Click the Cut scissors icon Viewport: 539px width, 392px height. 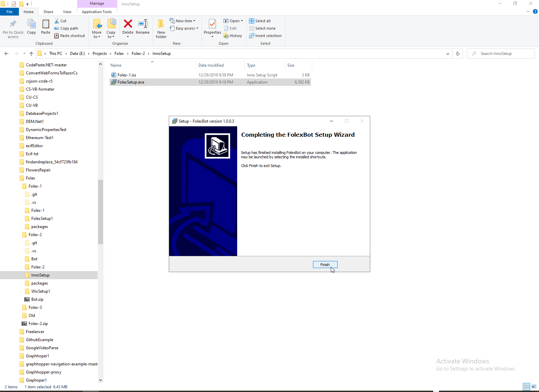coord(57,21)
